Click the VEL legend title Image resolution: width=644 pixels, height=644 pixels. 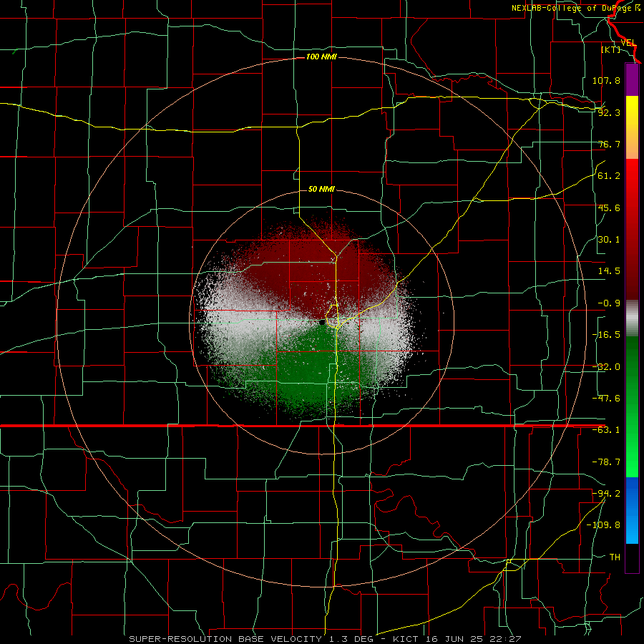628,43
